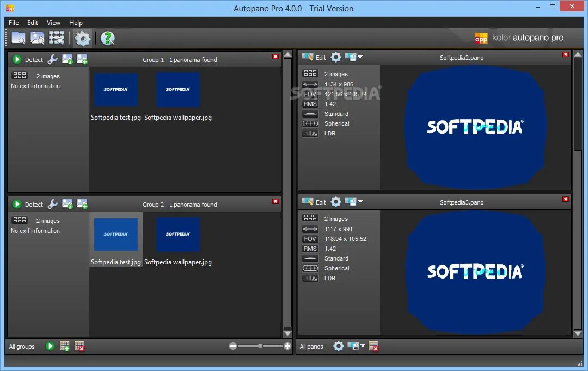Image resolution: width=588 pixels, height=371 pixels.
Task: Open render gear for Softpedia2.pano
Action: click(336, 57)
